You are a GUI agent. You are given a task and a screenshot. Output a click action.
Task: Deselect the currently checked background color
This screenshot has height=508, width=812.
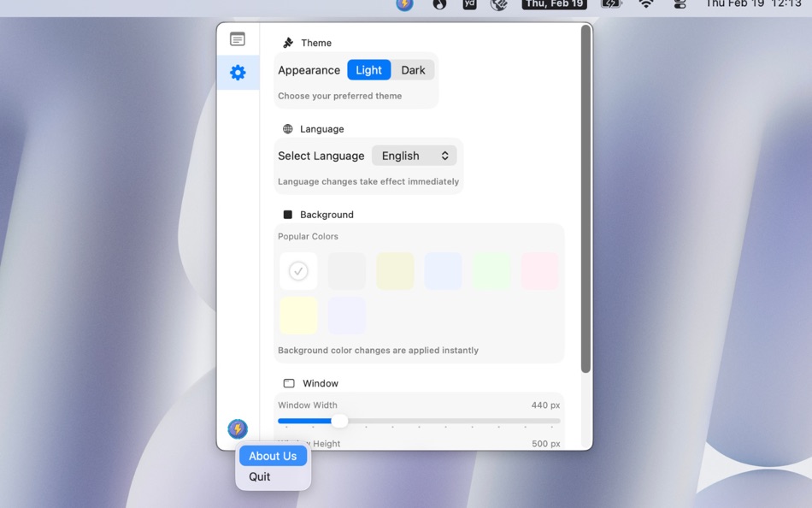[298, 270]
